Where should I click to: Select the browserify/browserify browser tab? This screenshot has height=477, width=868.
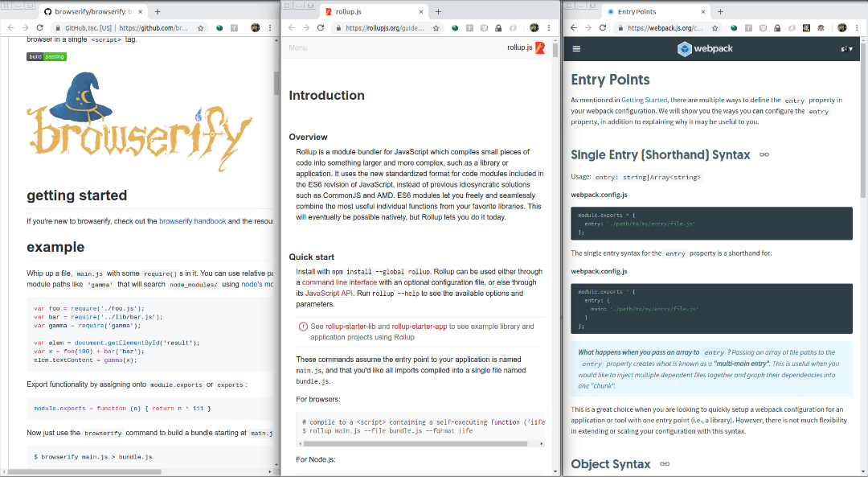pyautogui.click(x=92, y=11)
